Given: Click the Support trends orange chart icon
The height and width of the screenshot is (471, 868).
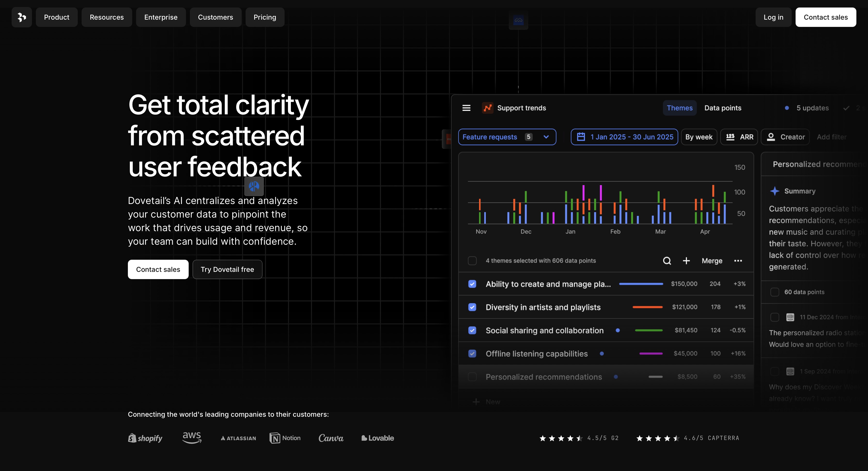Looking at the screenshot, I should [488, 108].
